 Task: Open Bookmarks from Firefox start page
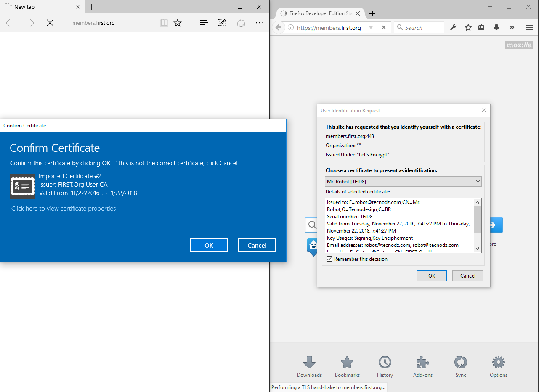(x=347, y=367)
